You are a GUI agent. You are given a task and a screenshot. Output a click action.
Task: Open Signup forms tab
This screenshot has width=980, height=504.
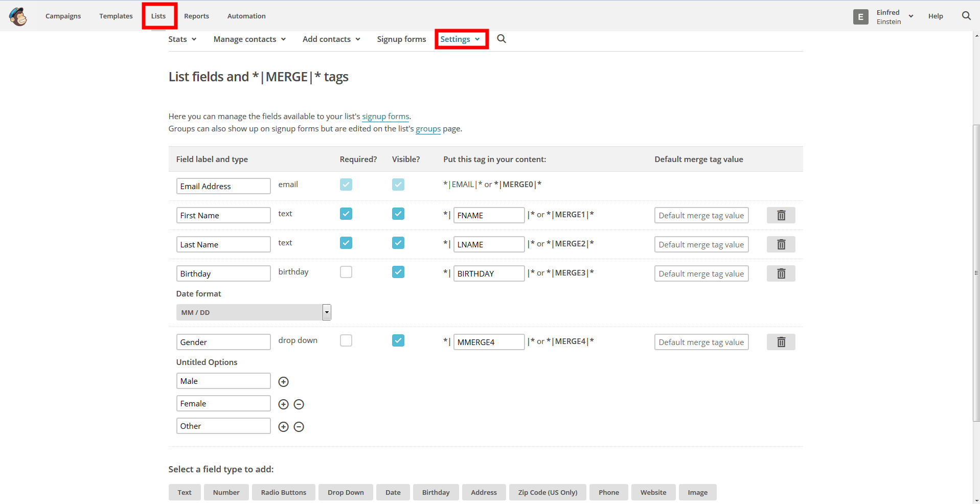pyautogui.click(x=401, y=39)
